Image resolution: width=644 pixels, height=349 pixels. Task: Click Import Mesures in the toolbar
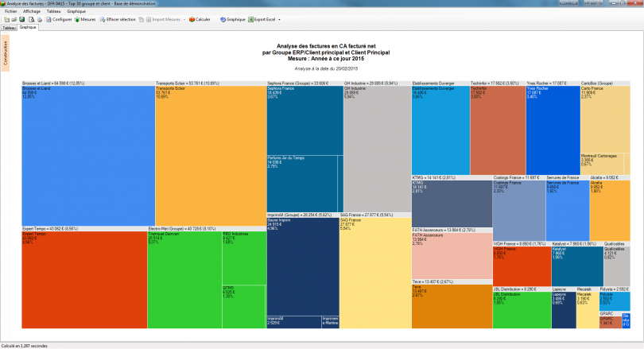[163, 19]
